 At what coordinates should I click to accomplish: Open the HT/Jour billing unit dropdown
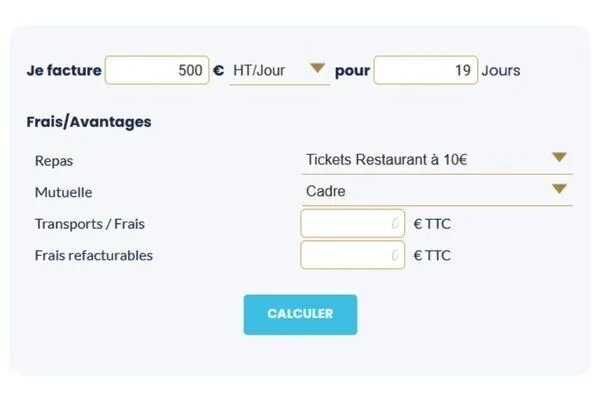pos(268,71)
